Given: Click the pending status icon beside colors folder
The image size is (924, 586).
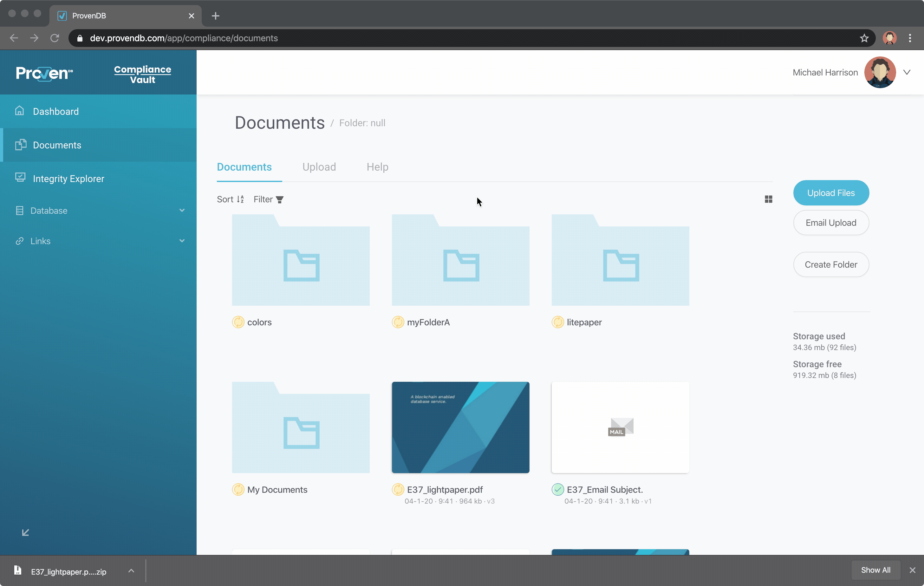Looking at the screenshot, I should pyautogui.click(x=238, y=322).
